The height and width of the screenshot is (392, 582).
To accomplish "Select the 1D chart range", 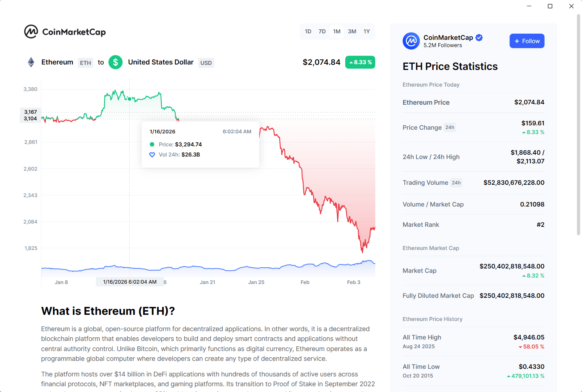I will [x=308, y=32].
